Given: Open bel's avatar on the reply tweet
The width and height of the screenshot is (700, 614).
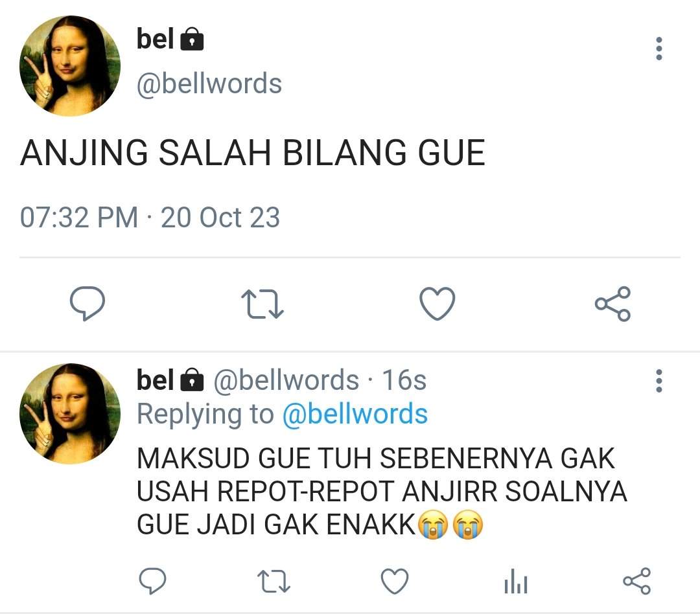Looking at the screenshot, I should coord(70,414).
